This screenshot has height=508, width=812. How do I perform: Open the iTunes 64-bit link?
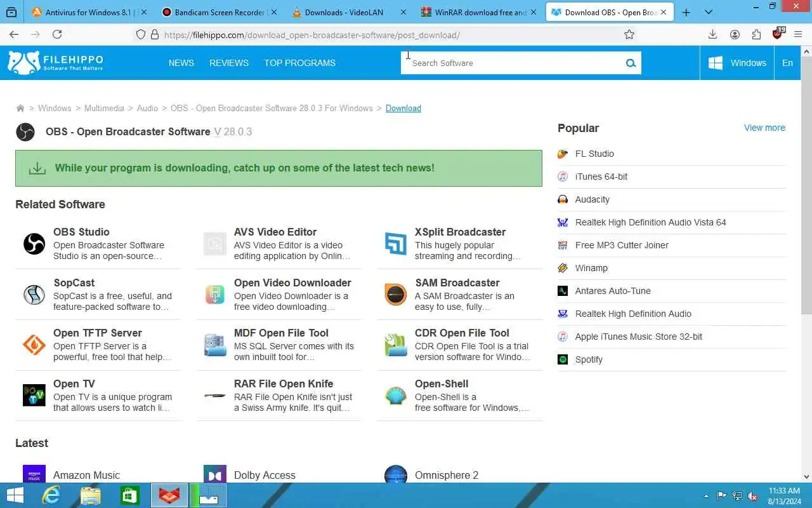(601, 177)
